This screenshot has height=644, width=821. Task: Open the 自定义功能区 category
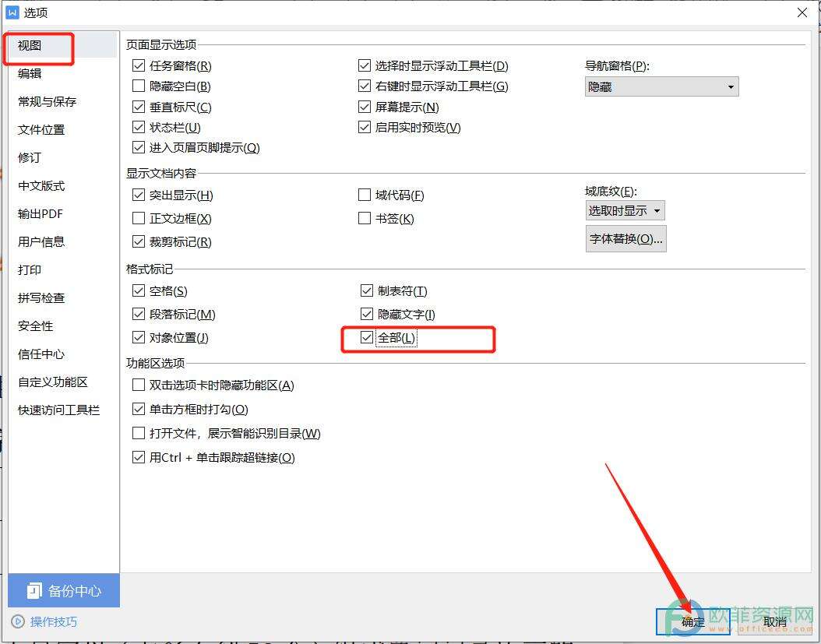click(x=53, y=382)
